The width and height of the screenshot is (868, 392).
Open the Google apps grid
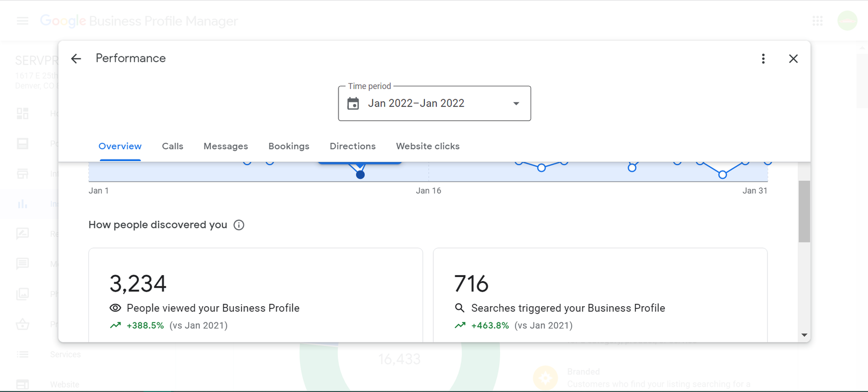(x=818, y=21)
